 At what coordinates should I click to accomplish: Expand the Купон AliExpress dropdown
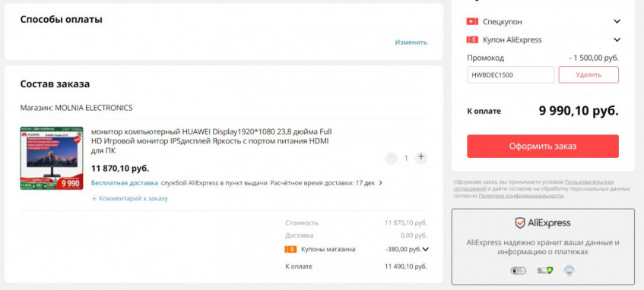[x=617, y=39]
